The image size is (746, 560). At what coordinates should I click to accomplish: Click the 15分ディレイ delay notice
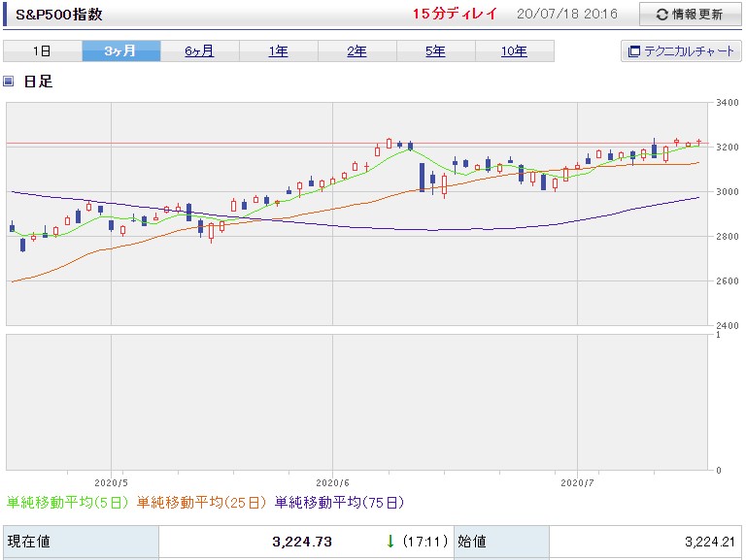tap(455, 14)
